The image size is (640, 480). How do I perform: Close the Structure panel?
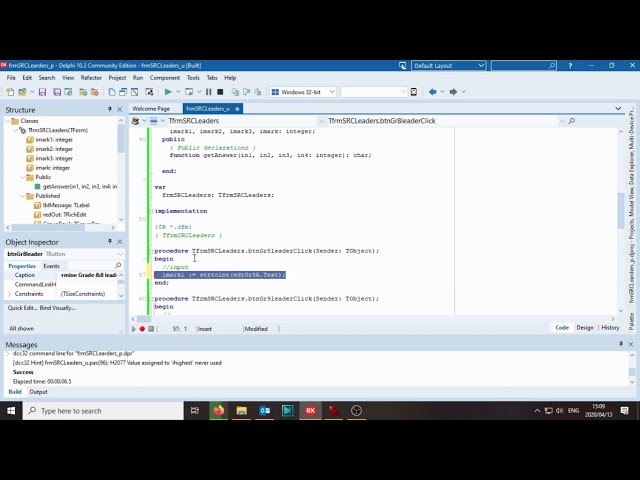(x=120, y=109)
